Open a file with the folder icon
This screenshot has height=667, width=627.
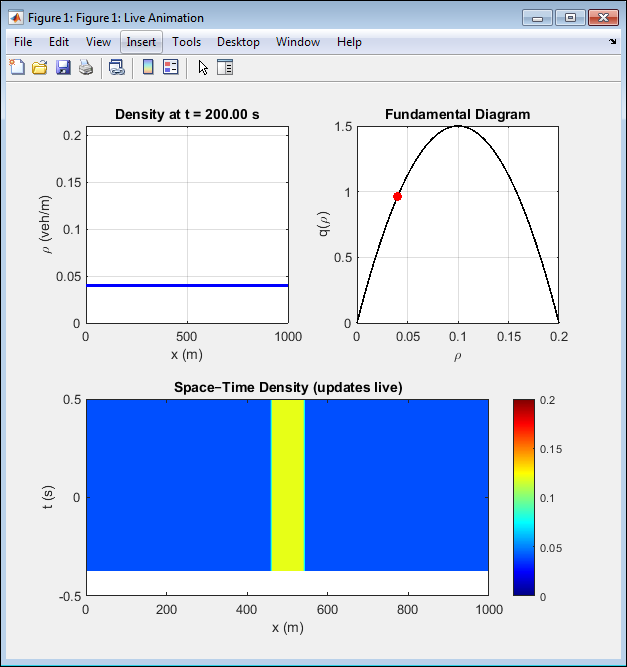click(40, 67)
